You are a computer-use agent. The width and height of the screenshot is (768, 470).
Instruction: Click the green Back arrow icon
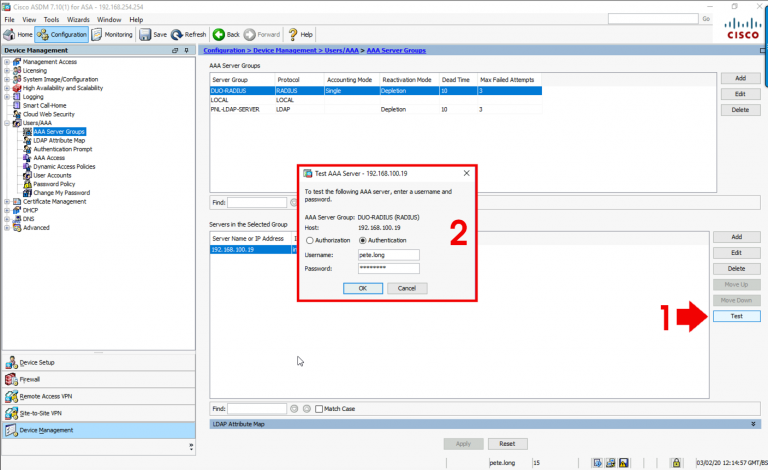(x=219, y=34)
